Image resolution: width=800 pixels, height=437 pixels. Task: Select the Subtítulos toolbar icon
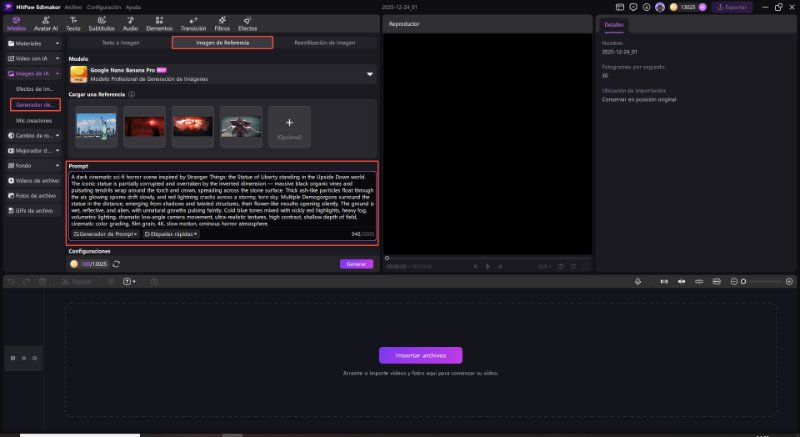click(100, 24)
